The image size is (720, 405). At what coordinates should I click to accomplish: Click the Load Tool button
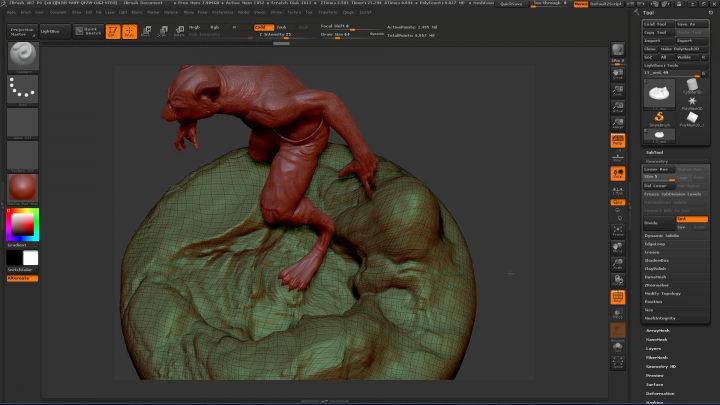click(x=658, y=24)
